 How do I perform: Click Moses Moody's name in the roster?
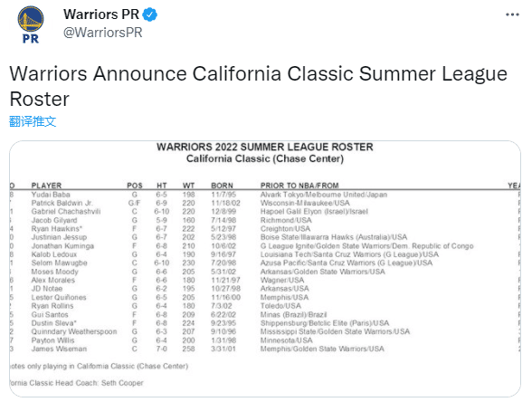point(54,272)
